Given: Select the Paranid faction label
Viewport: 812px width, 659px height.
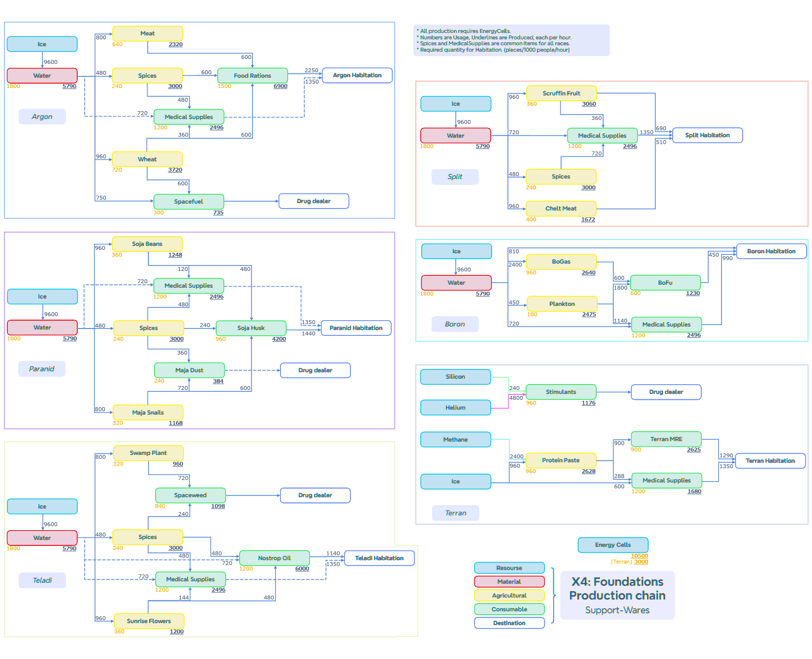Looking at the screenshot, I should (x=42, y=369).
